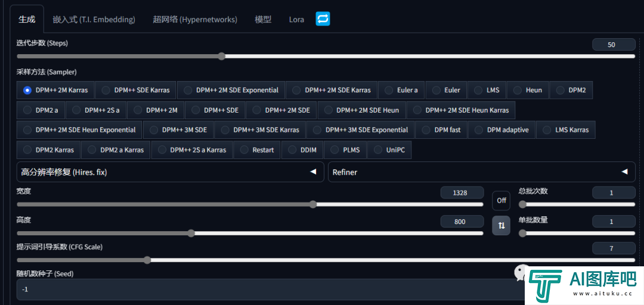Choose the UniPC sampler option

[389, 150]
